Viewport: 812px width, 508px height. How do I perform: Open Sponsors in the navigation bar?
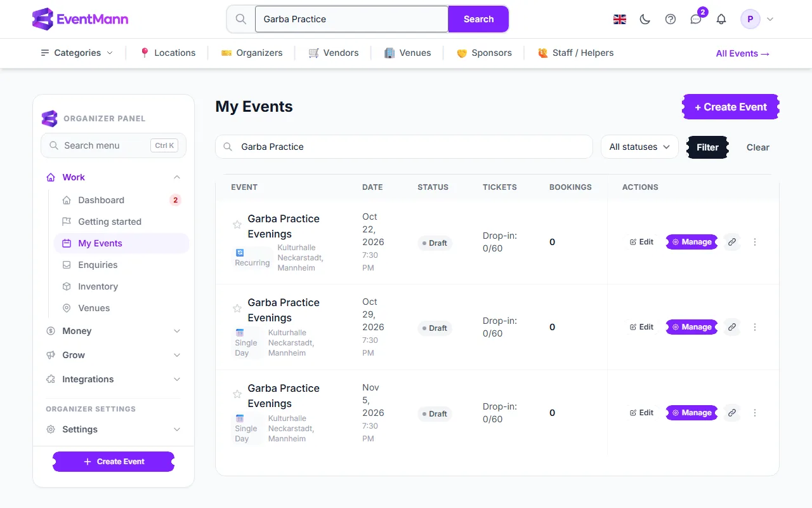click(x=484, y=53)
